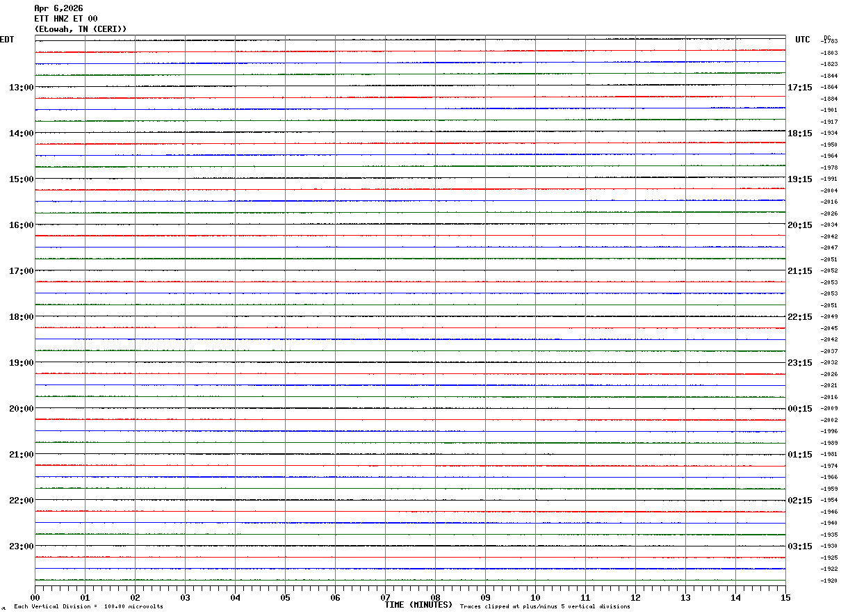
Task: Click the 03 minute axis tick label
Action: tap(185, 597)
